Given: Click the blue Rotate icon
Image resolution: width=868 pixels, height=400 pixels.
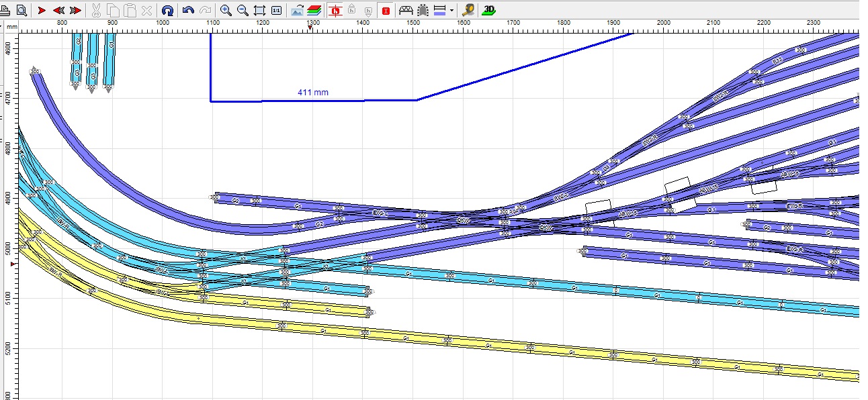Looking at the screenshot, I should tap(168, 10).
